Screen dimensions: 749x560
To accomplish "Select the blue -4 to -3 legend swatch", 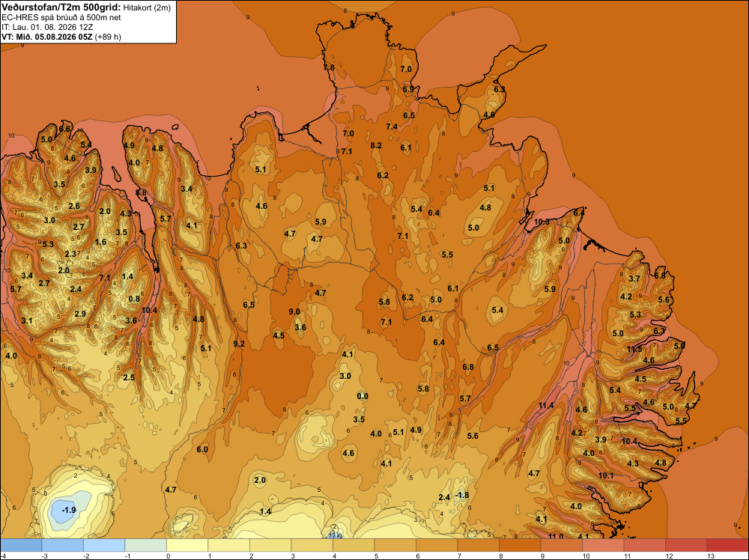I will pos(21,545).
